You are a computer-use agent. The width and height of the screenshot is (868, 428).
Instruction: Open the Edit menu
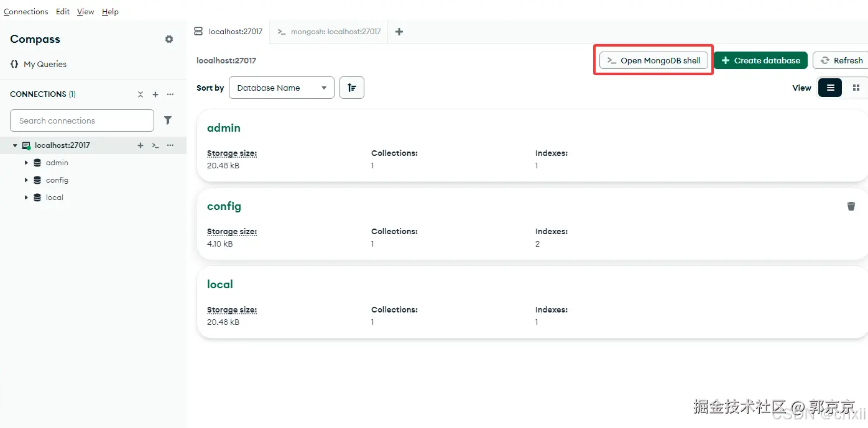click(63, 12)
